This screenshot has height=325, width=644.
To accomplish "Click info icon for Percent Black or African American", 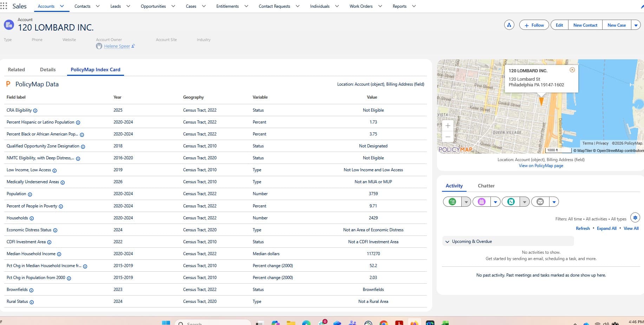I will pyautogui.click(x=82, y=134).
